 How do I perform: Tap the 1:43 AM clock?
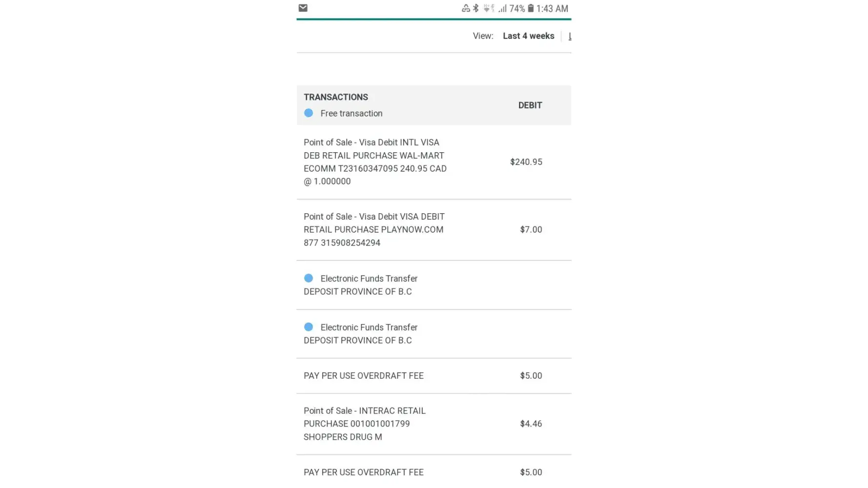552,8
